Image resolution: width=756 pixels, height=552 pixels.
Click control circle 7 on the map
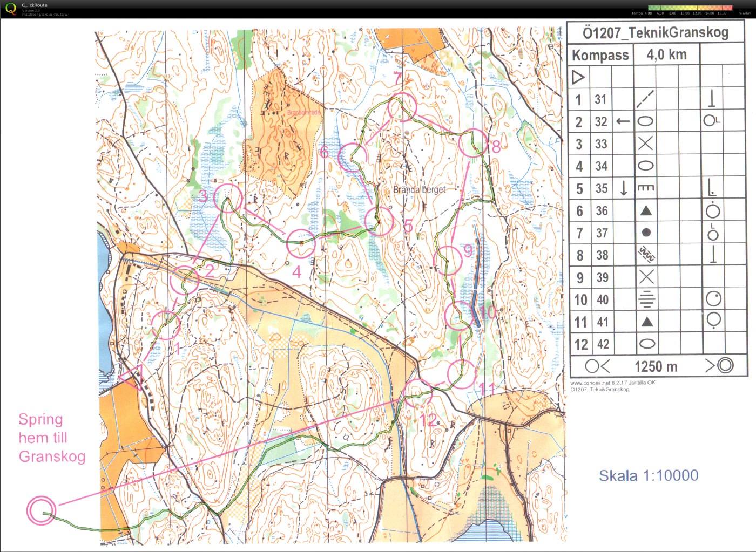[403, 107]
